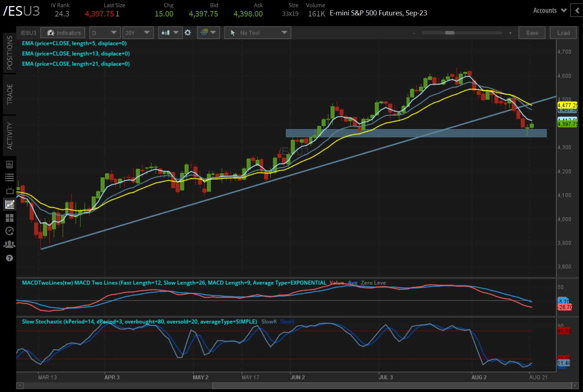Open the community/people sidebar icon

(10, 244)
